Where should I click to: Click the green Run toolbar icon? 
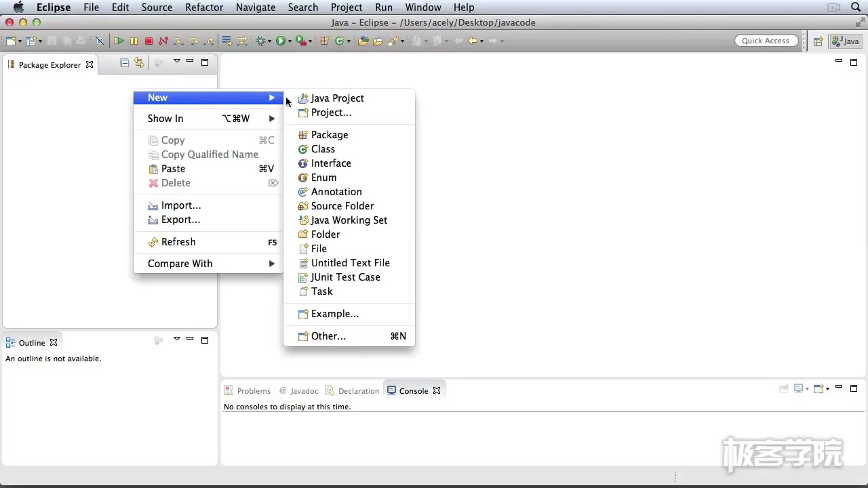[280, 41]
